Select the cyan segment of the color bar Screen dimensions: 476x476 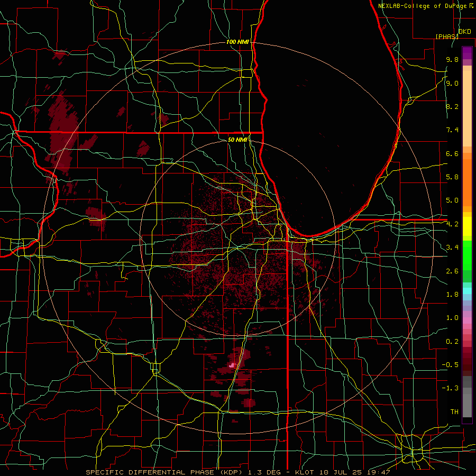pos(467,291)
